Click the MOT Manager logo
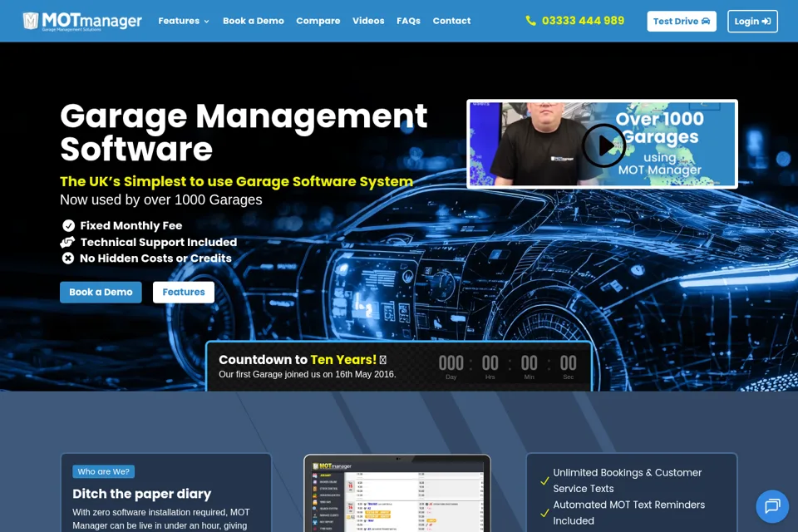 (82, 21)
